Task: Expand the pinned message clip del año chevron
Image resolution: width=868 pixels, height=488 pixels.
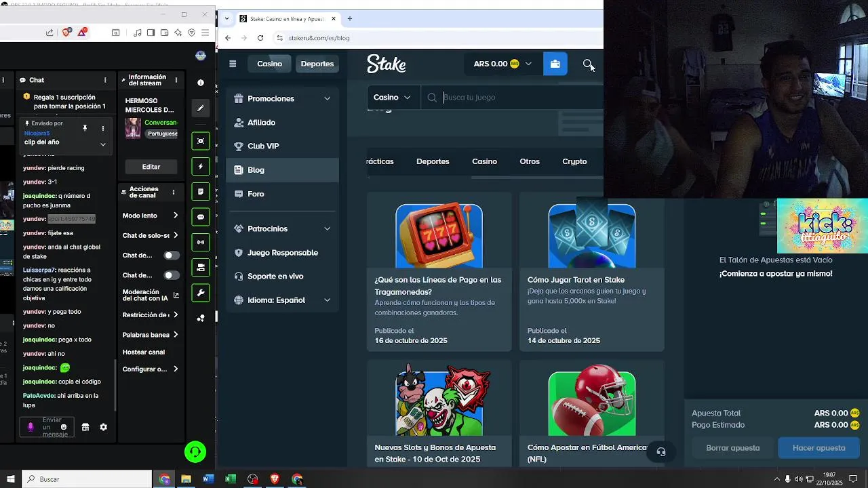Action: [103, 144]
